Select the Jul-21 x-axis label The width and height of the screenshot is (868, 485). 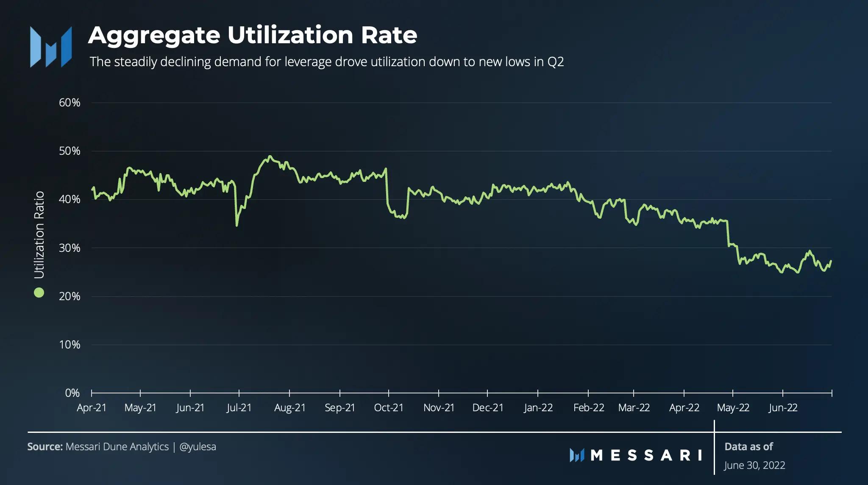[x=239, y=408]
